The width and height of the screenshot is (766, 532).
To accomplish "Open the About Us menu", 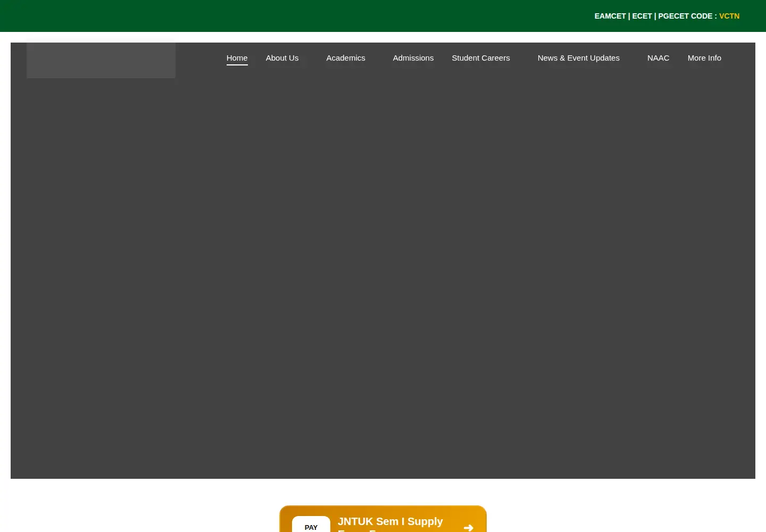I will [282, 58].
